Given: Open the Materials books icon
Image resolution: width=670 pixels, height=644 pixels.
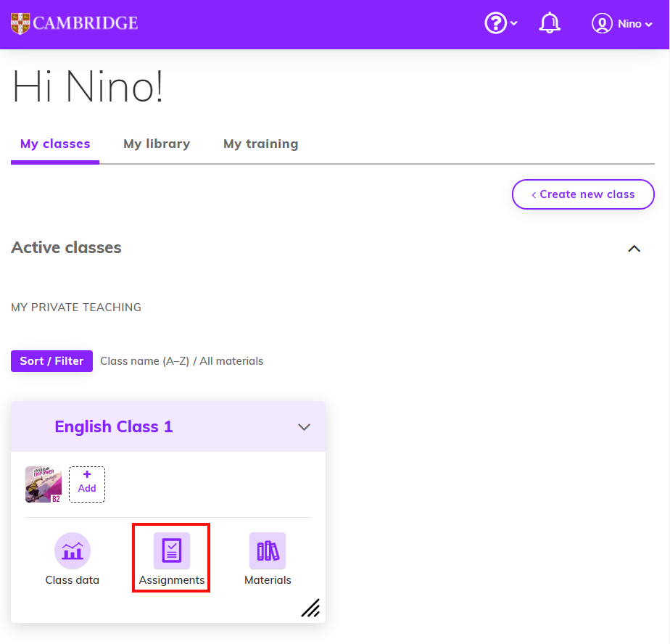Looking at the screenshot, I should 268,551.
